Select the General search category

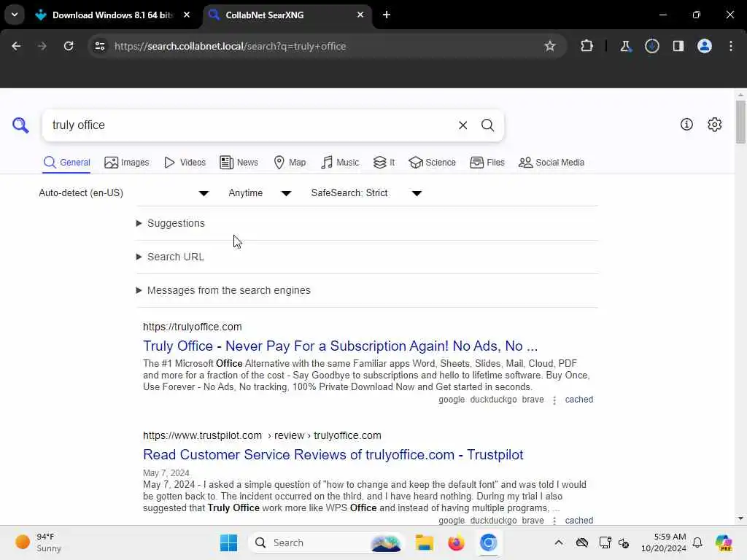click(x=66, y=163)
